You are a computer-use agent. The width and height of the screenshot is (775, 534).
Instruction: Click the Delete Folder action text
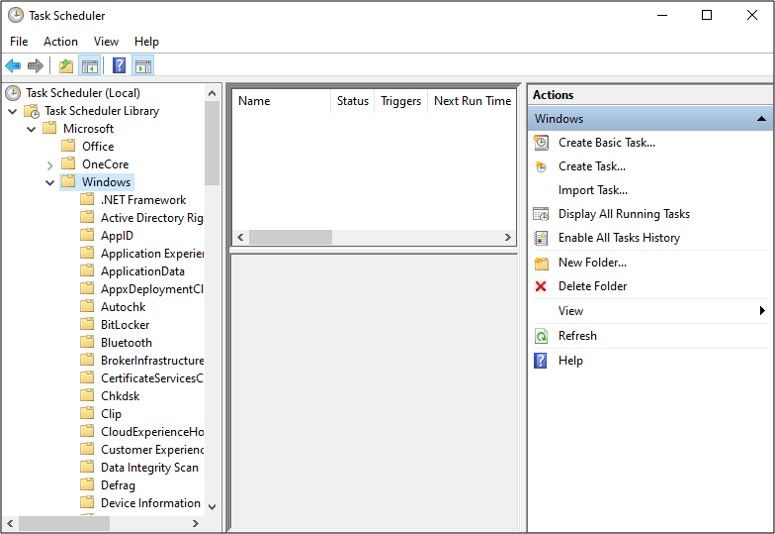point(593,286)
